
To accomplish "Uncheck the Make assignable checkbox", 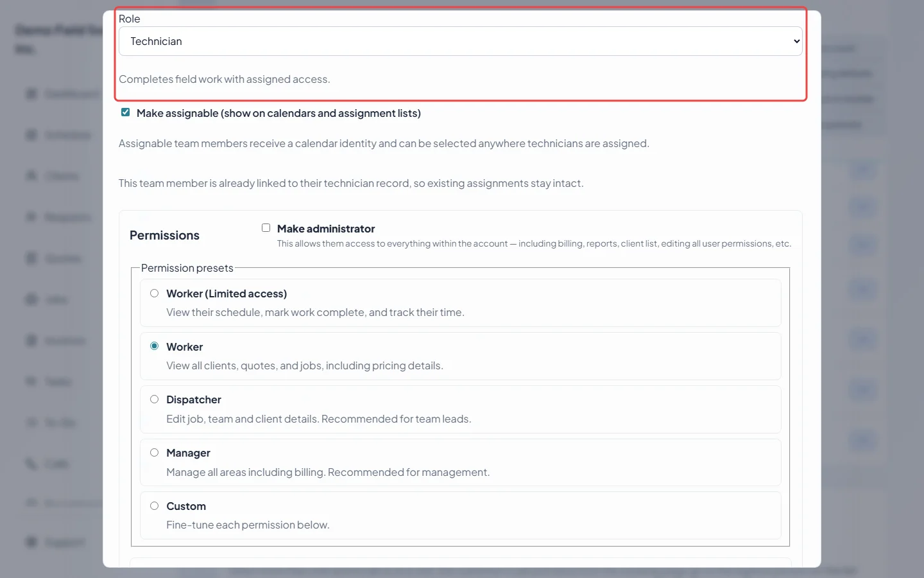I will click(x=126, y=112).
